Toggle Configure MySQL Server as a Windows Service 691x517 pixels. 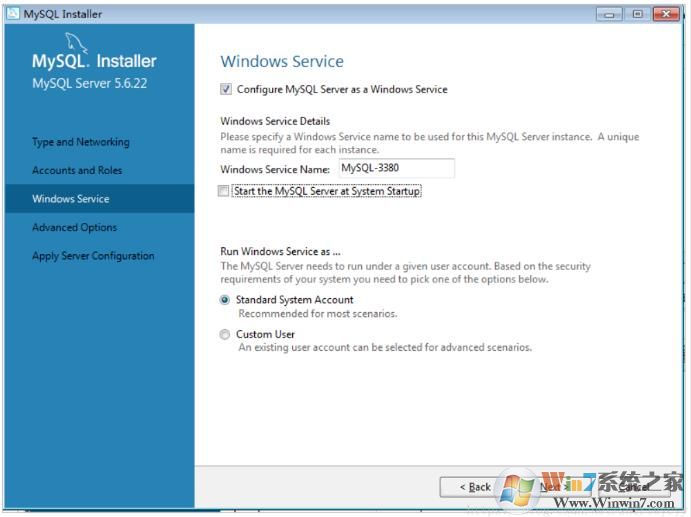coord(226,89)
